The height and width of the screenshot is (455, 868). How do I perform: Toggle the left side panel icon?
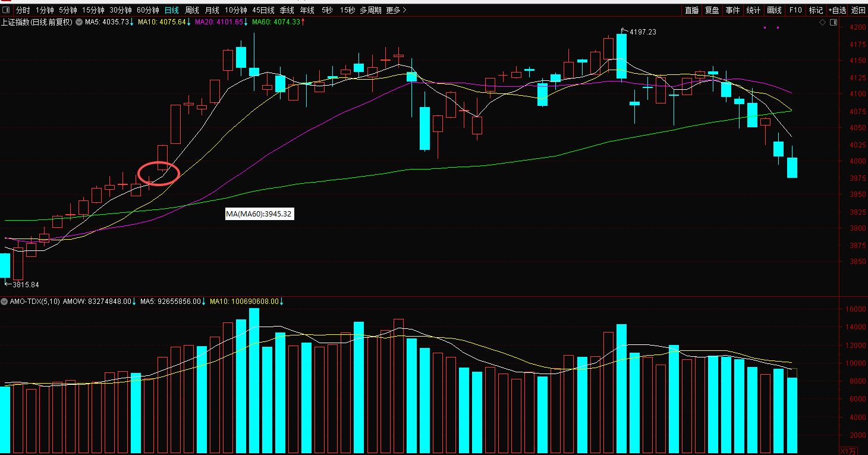point(7,10)
